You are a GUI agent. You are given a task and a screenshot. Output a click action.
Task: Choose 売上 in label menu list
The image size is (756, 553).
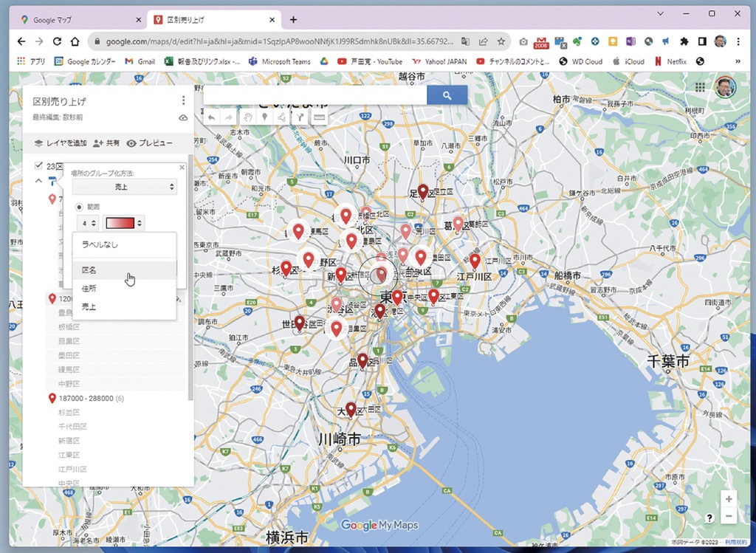[124, 306]
